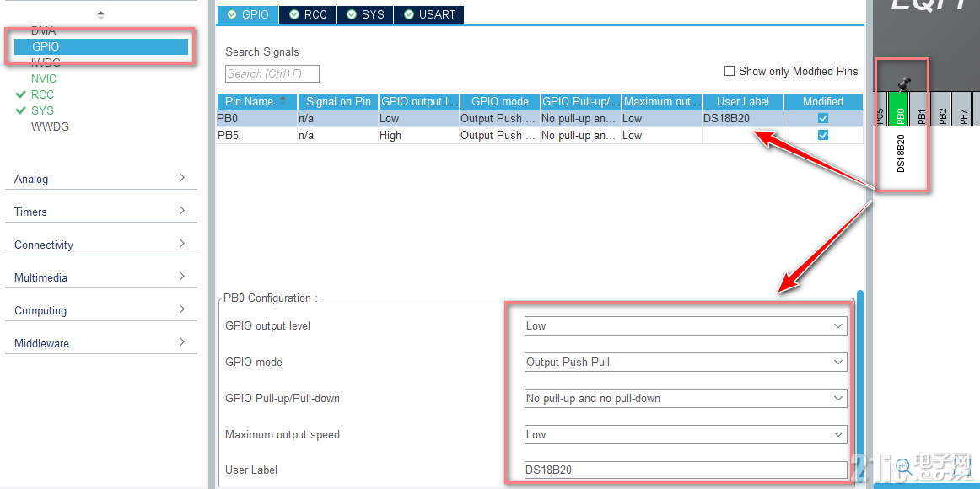Expand the Multimedia category
Image resolution: width=980 pixels, height=489 pixels.
click(x=182, y=276)
